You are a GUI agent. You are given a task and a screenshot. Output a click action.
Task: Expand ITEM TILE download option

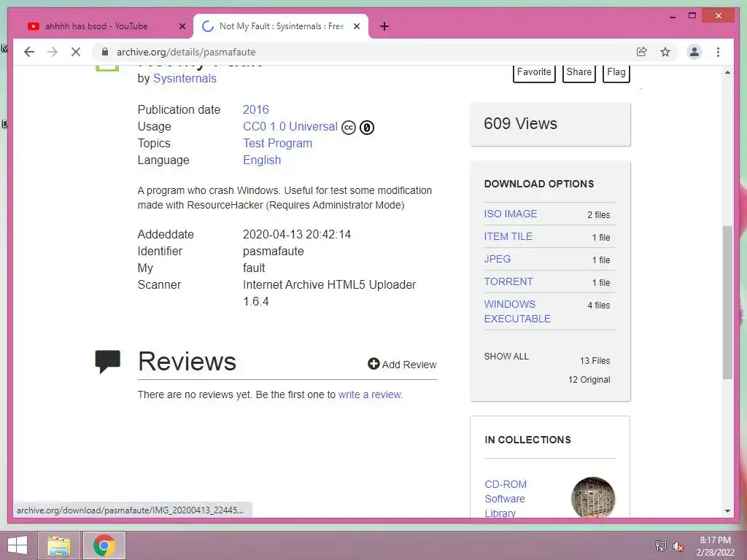point(508,236)
